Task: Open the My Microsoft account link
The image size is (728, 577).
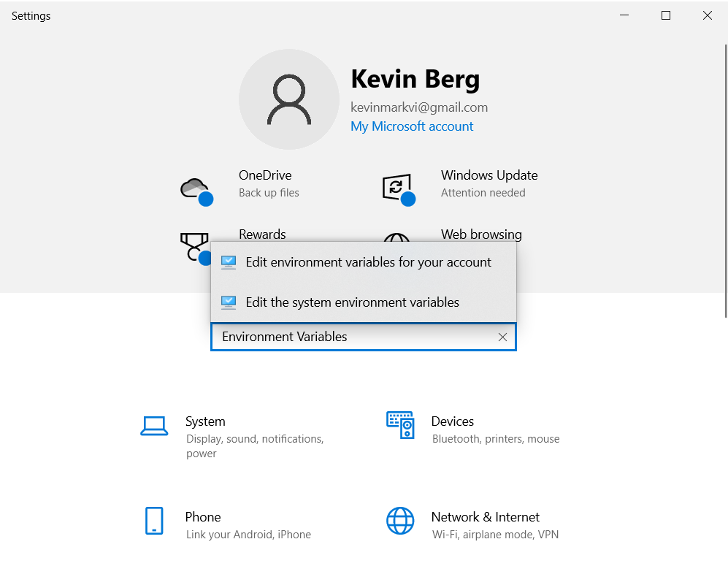Action: 412,126
